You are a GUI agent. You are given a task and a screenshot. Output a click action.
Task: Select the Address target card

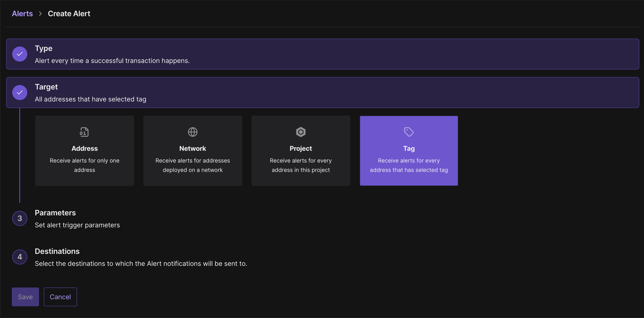click(85, 151)
